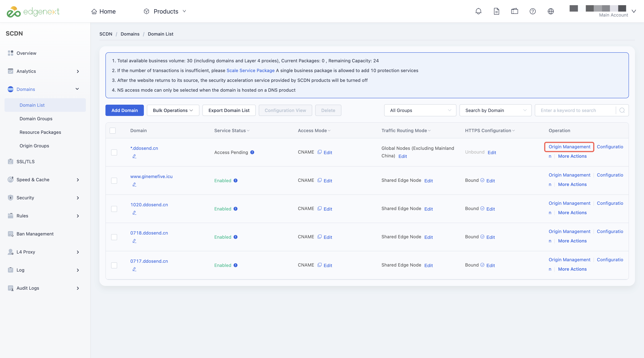Click the remark pencil icon under 0718.ddosend.cn

[134, 241]
